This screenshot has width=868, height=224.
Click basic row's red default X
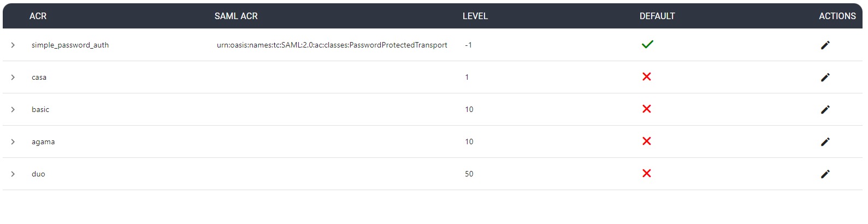(647, 109)
